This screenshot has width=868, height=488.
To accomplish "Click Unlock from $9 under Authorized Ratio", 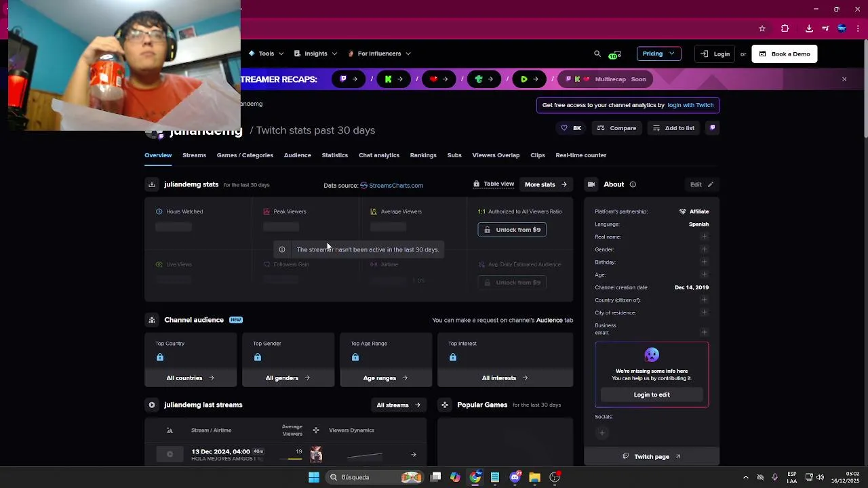I will point(512,230).
